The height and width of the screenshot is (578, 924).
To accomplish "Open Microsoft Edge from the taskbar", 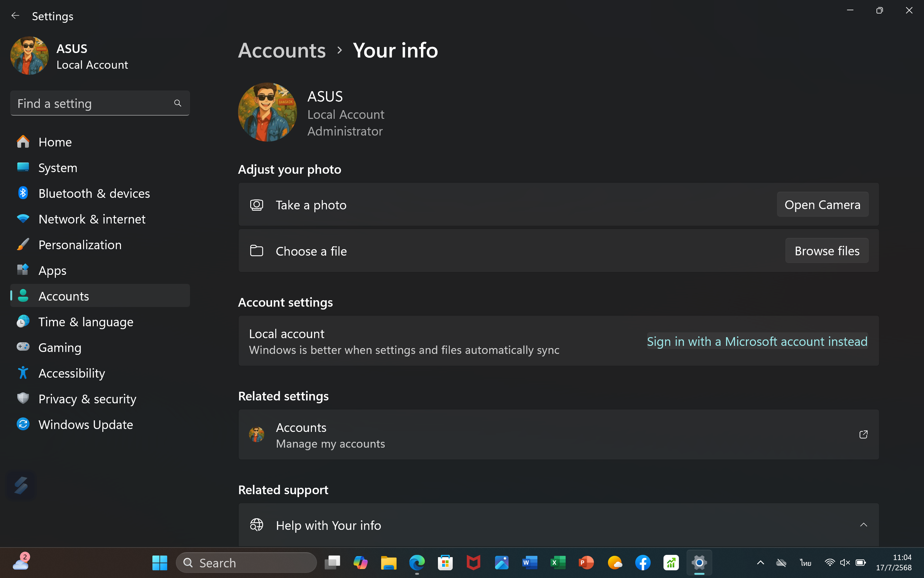I will point(417,563).
